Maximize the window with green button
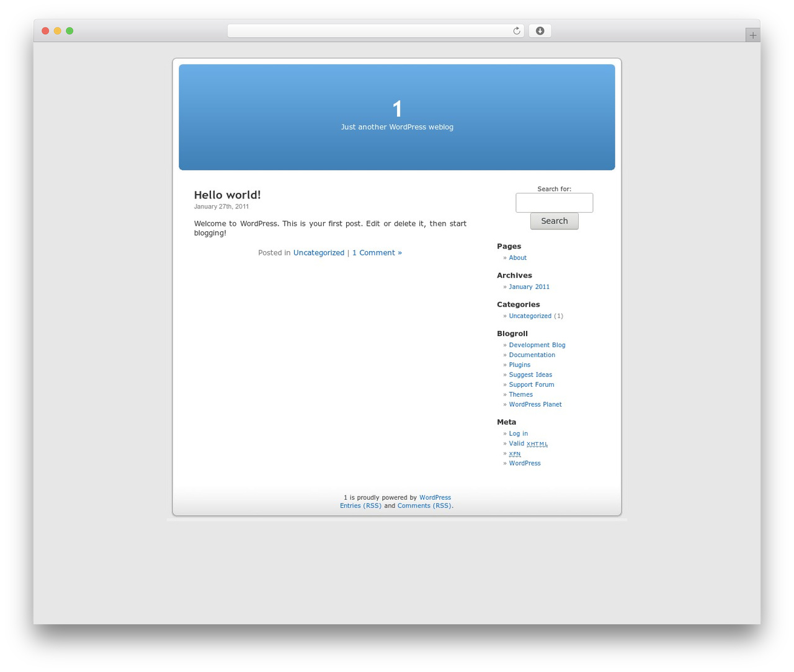This screenshot has width=794, height=672. (x=69, y=31)
